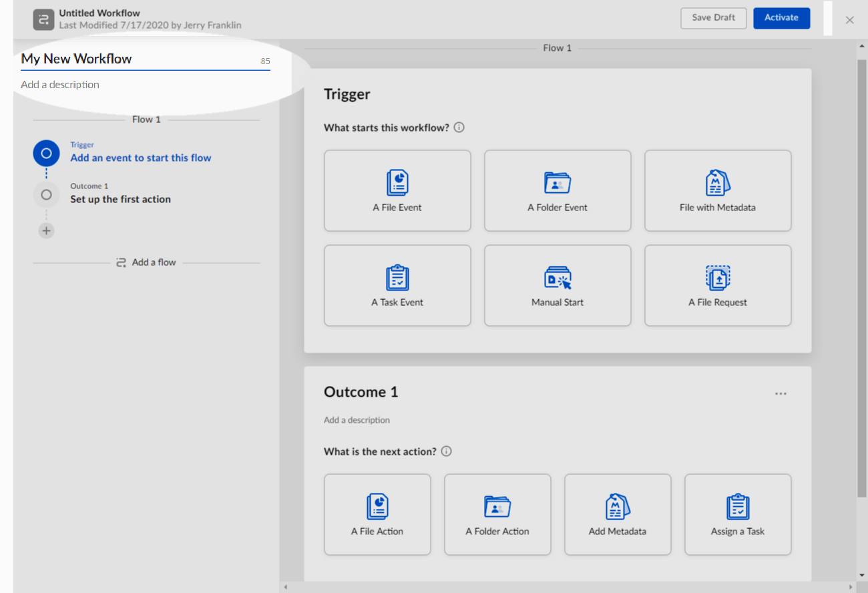This screenshot has width=868, height=593.
Task: Click the Save Draft button
Action: coord(713,18)
